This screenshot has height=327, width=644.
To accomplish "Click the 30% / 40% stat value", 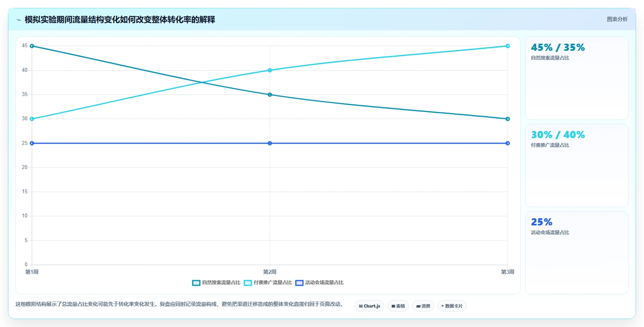I will coord(558,135).
